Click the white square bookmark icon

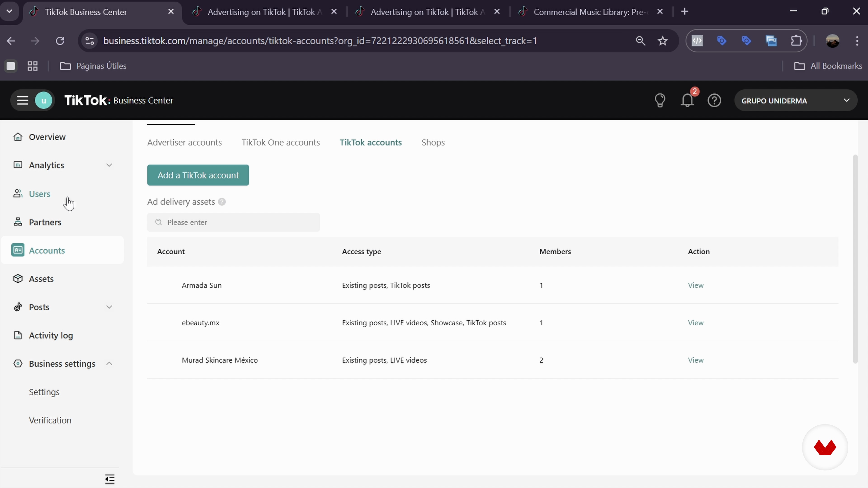tap(11, 66)
